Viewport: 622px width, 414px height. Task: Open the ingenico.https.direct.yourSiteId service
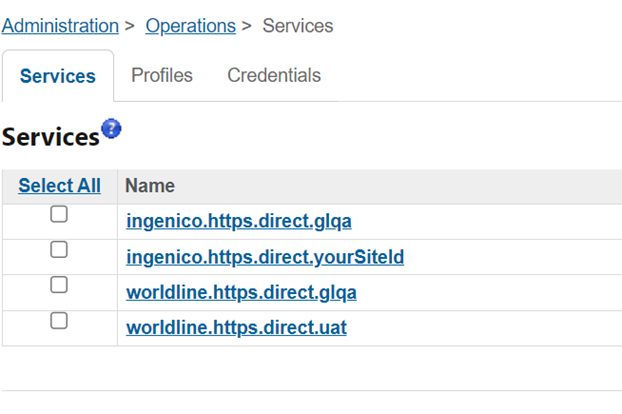click(x=265, y=257)
